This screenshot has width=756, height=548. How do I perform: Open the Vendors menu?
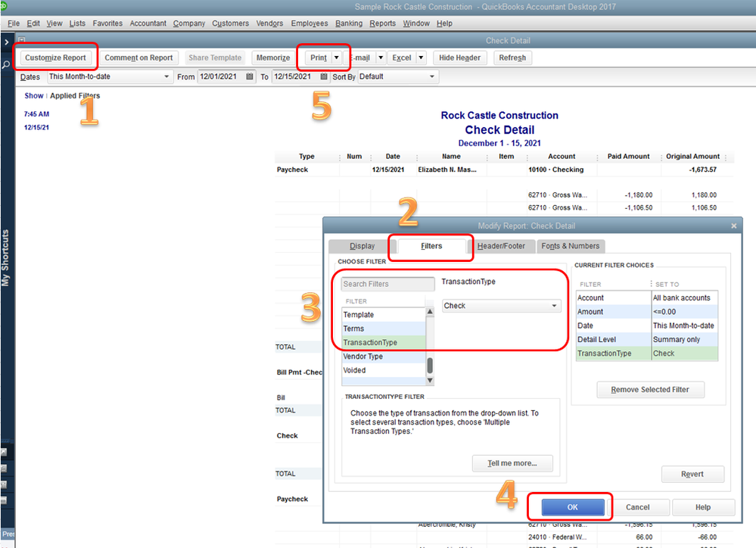[269, 23]
